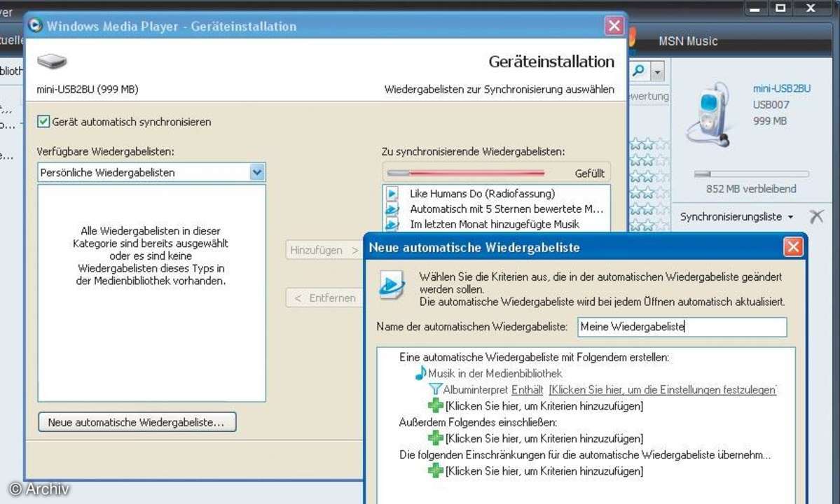Click auto playlist icon next to Im letzten Monat
Viewport: 840px width, 504px height.
coord(392,224)
